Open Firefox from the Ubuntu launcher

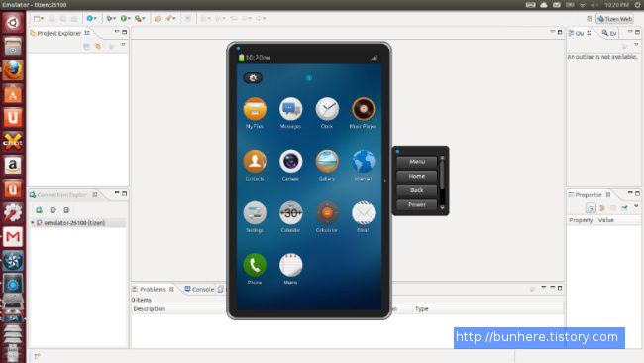tap(13, 70)
